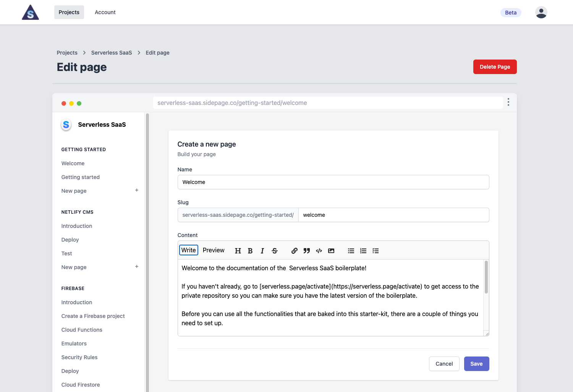Click plus icon next to Getting Started's New page

coord(137,190)
